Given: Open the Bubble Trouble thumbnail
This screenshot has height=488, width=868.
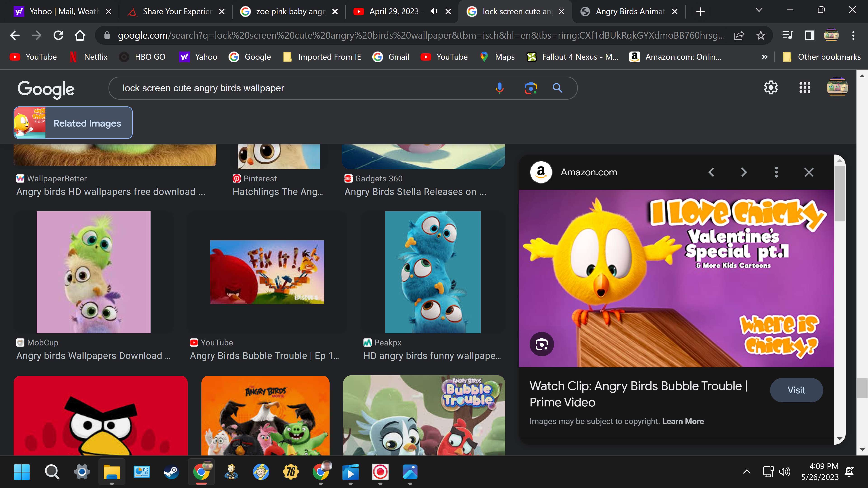Looking at the screenshot, I should pos(424,415).
